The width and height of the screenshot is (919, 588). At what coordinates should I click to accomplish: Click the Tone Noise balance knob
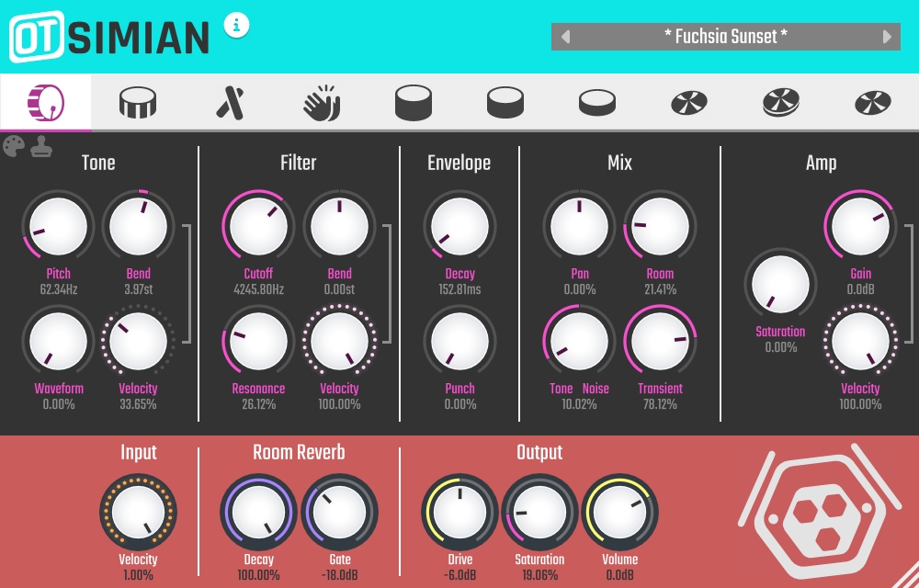point(579,342)
